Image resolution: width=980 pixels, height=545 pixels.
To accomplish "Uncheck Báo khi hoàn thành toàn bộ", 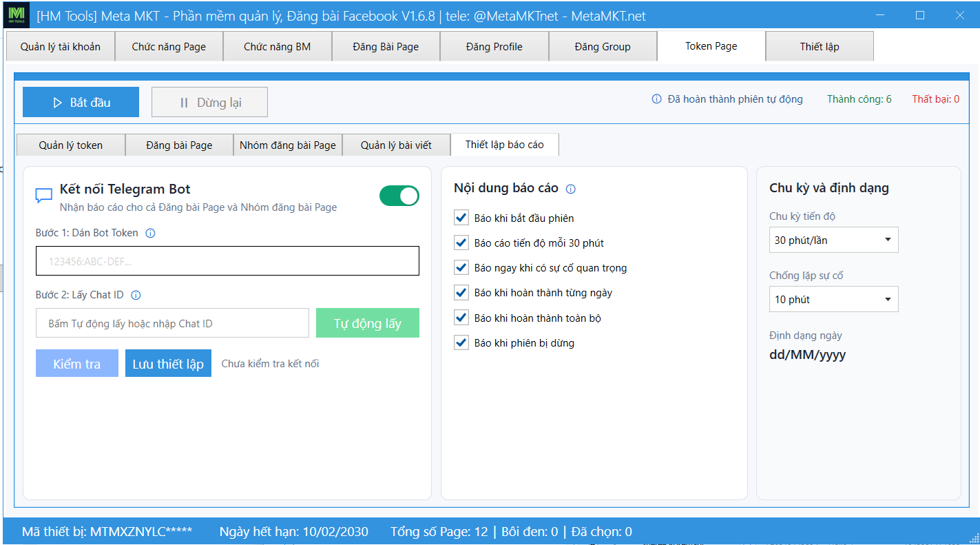I will [x=461, y=318].
